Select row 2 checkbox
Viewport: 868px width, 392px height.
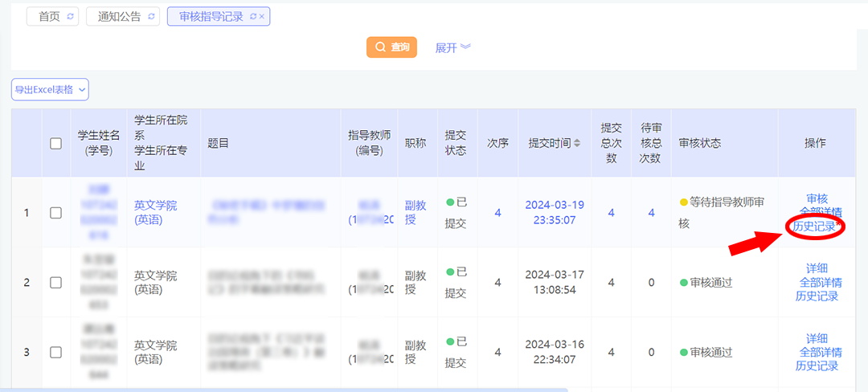(x=55, y=283)
